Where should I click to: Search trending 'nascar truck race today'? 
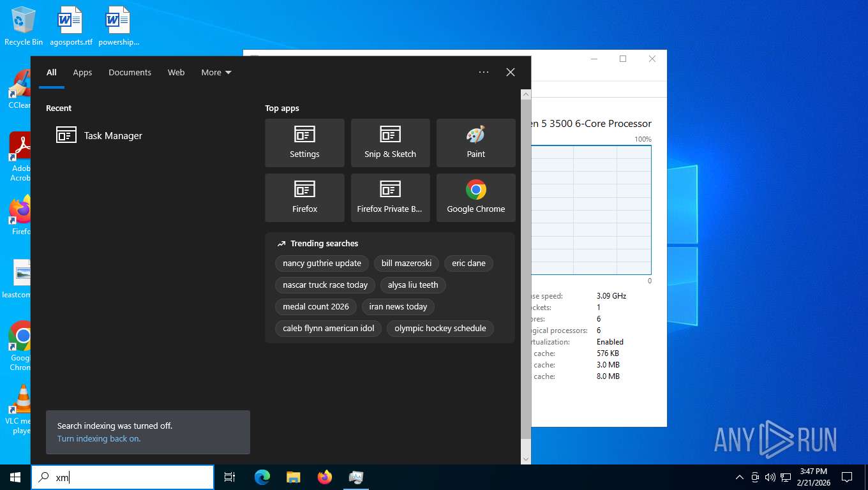coord(325,285)
